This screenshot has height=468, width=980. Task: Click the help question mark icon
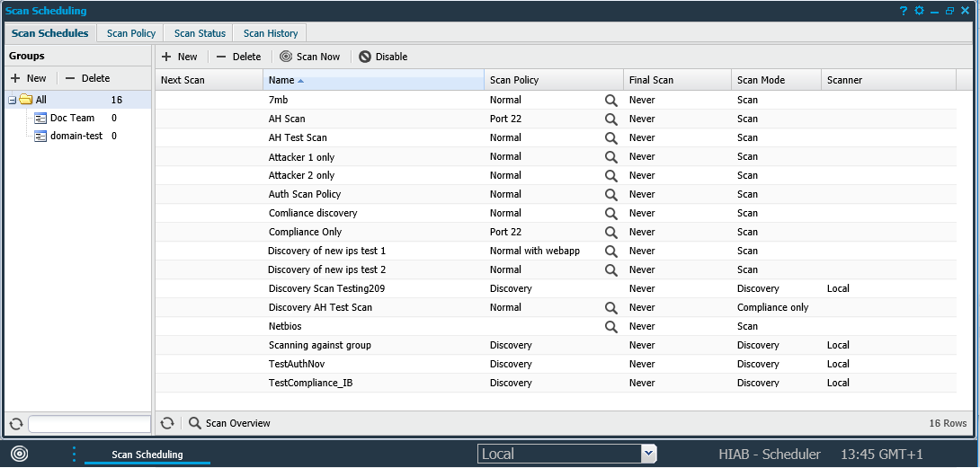904,11
